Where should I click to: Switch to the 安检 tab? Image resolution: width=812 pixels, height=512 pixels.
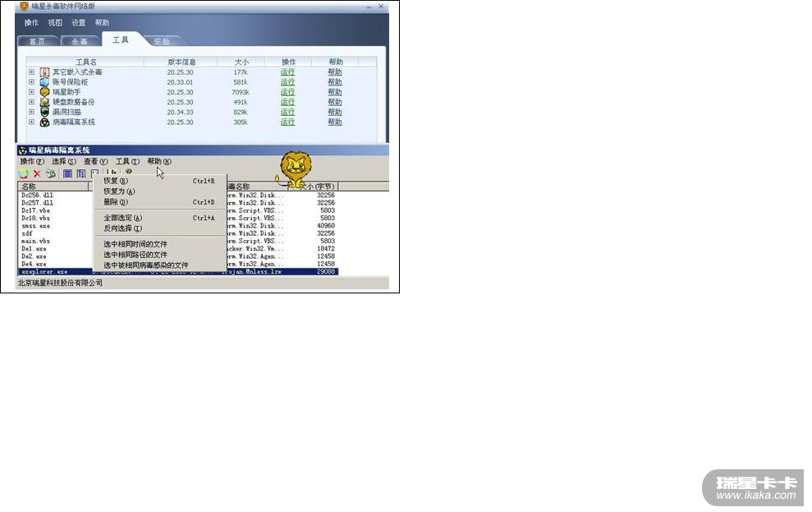(162, 41)
